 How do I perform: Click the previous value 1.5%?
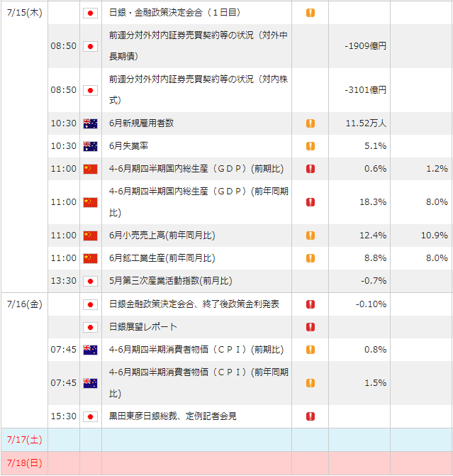coord(375,383)
